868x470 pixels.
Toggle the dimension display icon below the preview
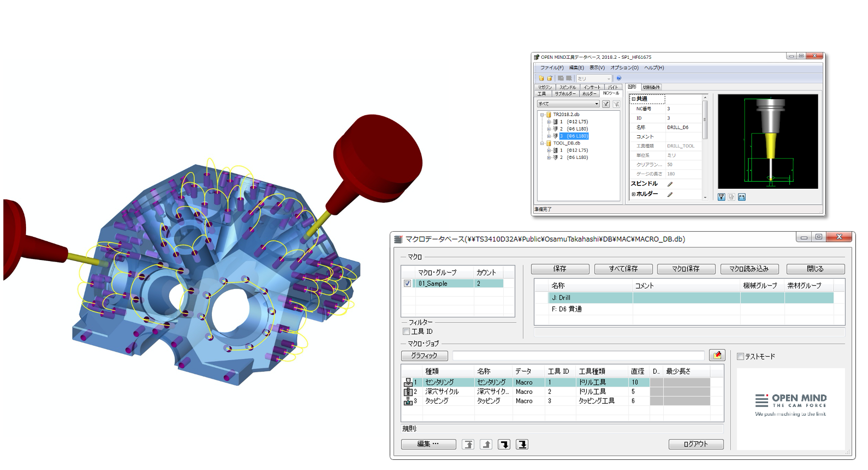(742, 197)
